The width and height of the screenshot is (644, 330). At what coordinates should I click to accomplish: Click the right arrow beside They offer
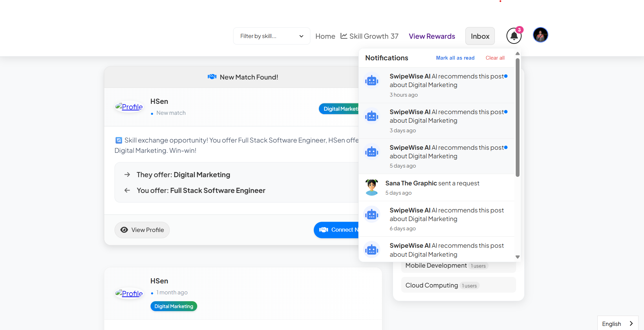click(x=127, y=174)
